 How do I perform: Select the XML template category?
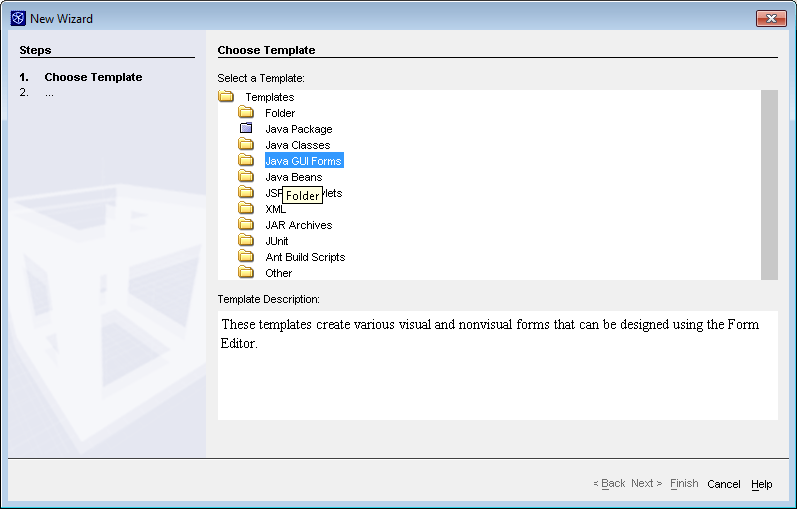[275, 209]
